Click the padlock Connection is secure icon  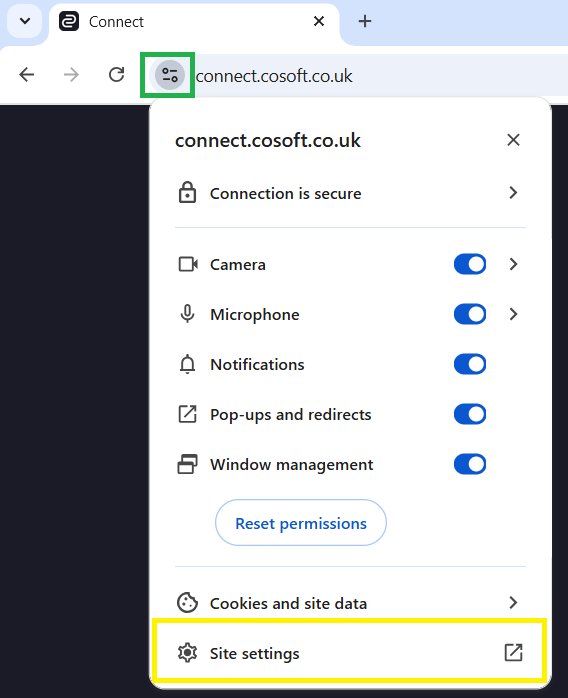click(187, 192)
